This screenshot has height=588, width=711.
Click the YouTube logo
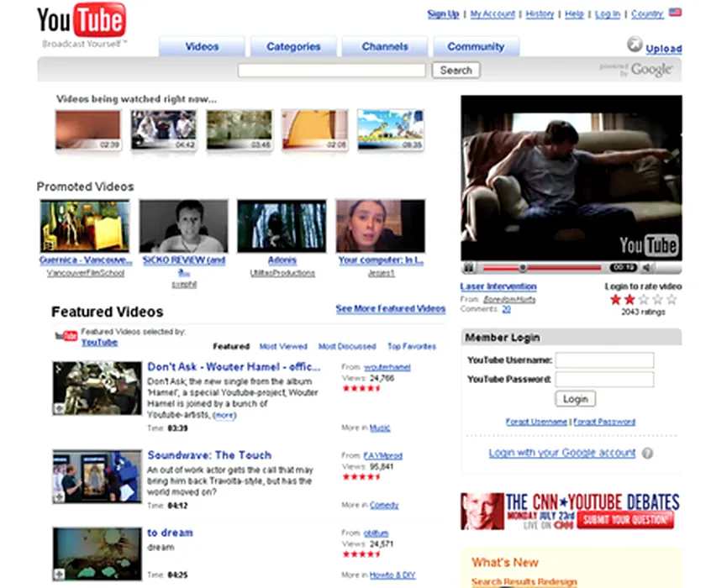coord(82,20)
